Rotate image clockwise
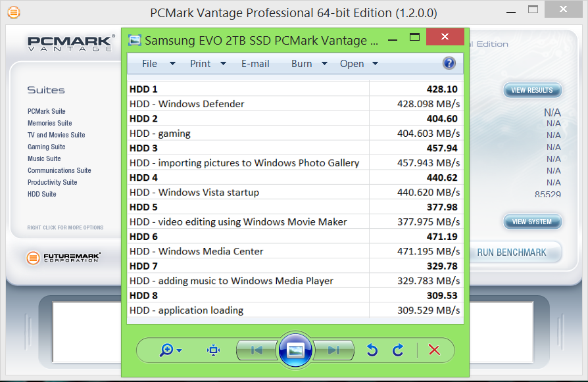Screen dimensions: 588x382 pos(398,350)
